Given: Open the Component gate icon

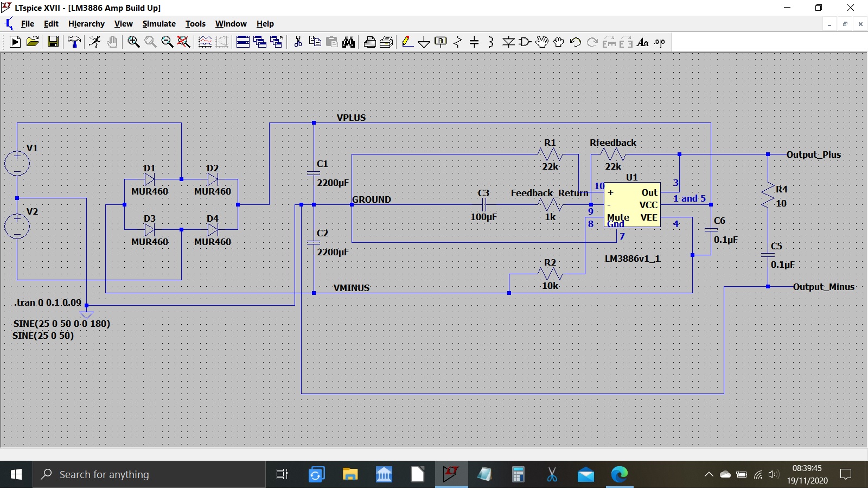Looking at the screenshot, I should (x=525, y=42).
